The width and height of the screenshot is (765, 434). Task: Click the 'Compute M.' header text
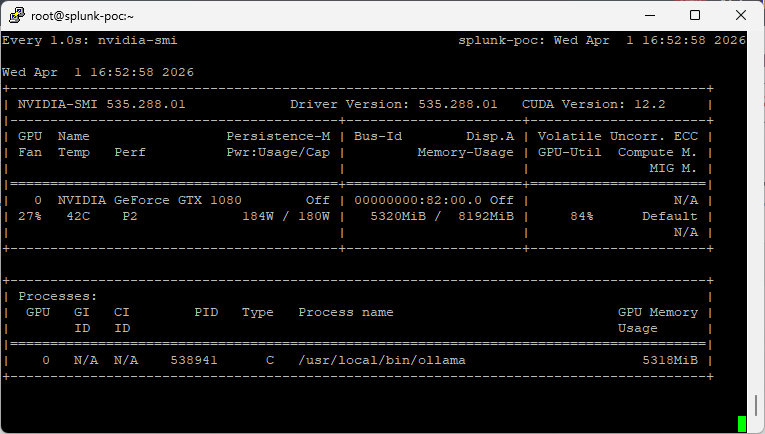pyautogui.click(x=658, y=152)
